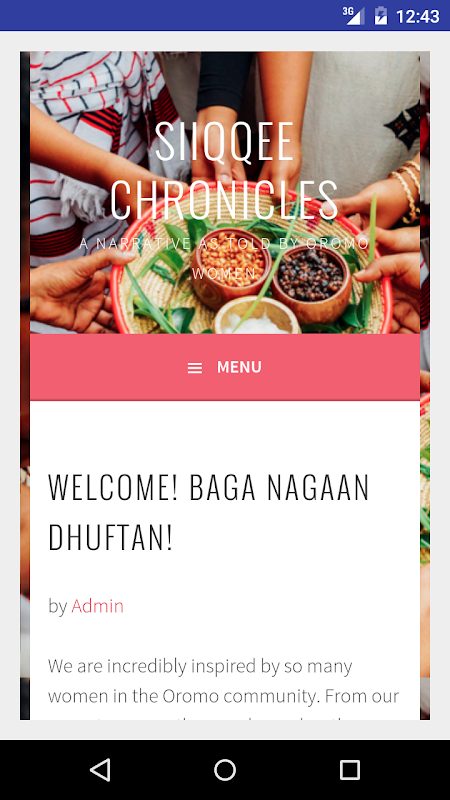Select the small bowl of white butter

tap(258, 316)
